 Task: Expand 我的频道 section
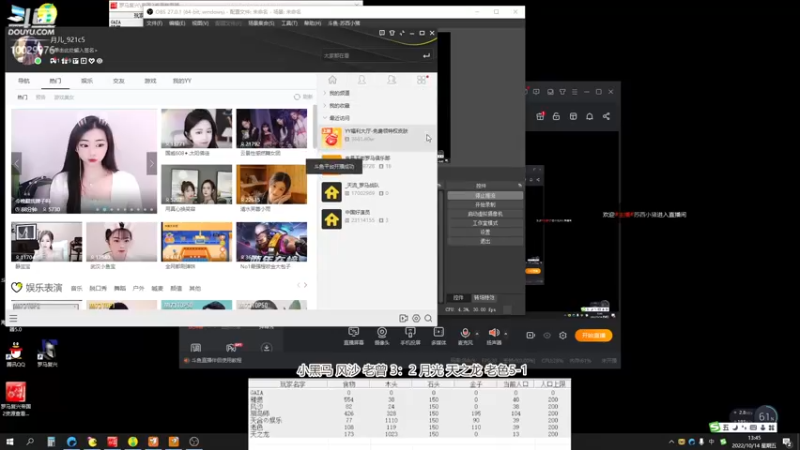tap(338, 93)
